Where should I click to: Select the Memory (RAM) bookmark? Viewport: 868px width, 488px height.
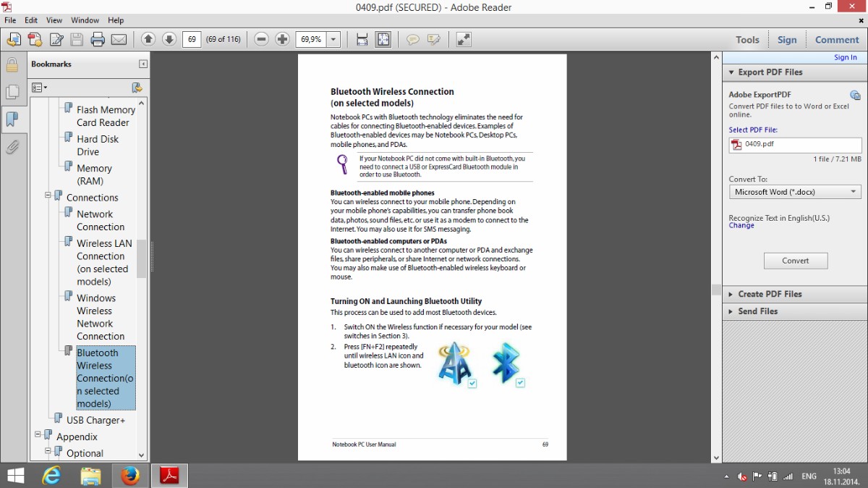(94, 174)
